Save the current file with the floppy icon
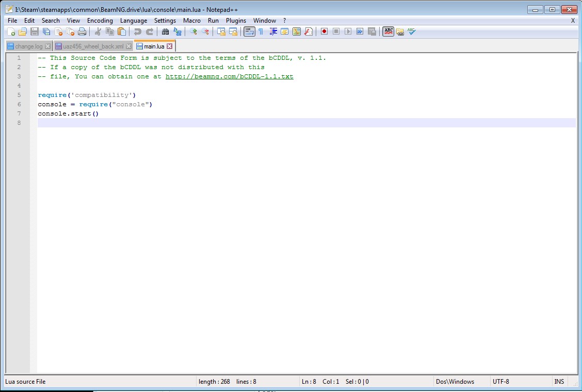 [x=35, y=31]
